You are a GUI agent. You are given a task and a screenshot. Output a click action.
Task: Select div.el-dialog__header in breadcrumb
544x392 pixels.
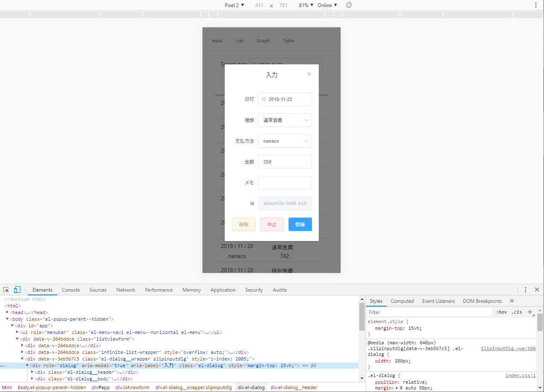click(294, 387)
